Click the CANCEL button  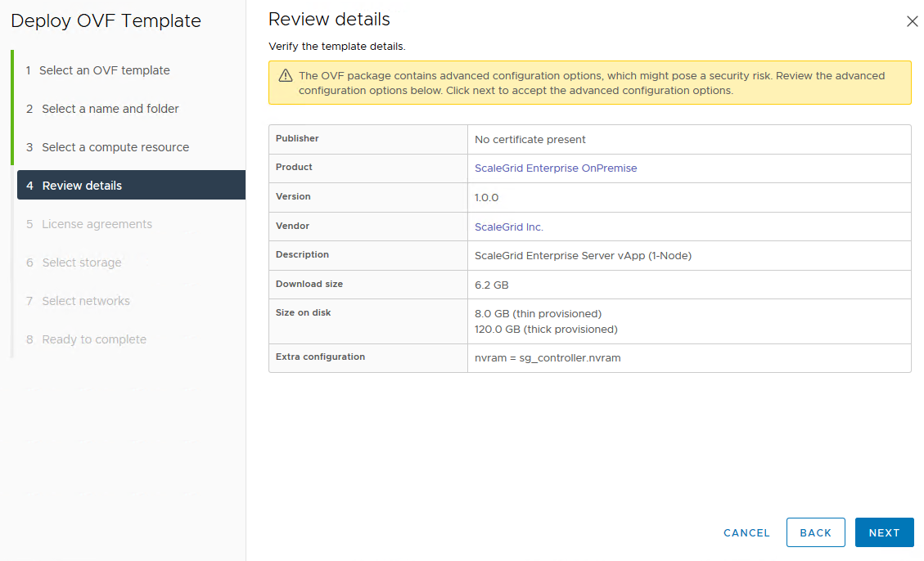coord(746,532)
